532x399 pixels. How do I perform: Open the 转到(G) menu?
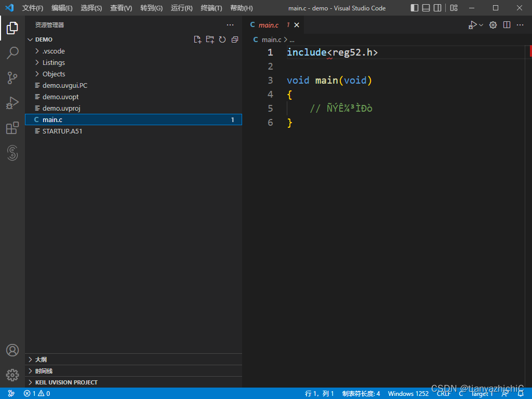pyautogui.click(x=151, y=8)
